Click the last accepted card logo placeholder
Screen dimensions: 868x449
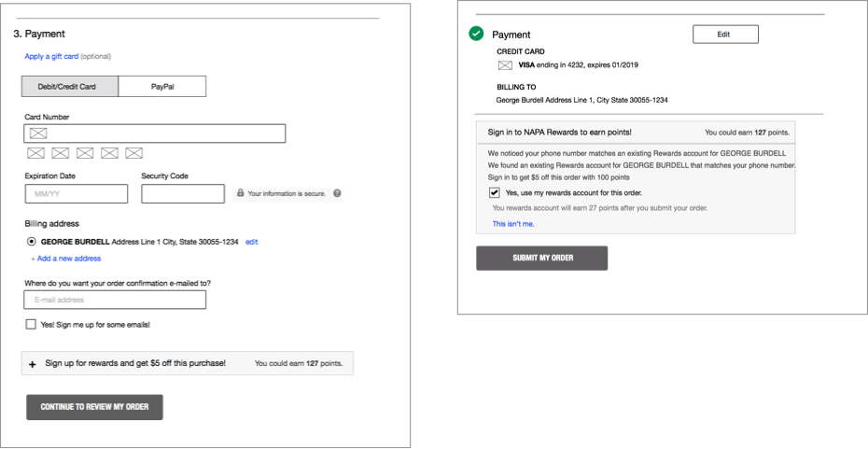point(134,153)
